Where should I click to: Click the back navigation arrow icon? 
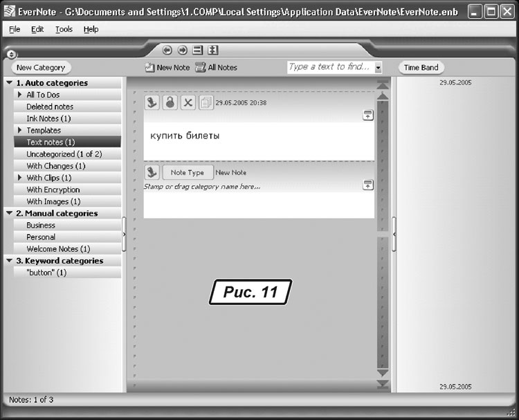point(167,50)
